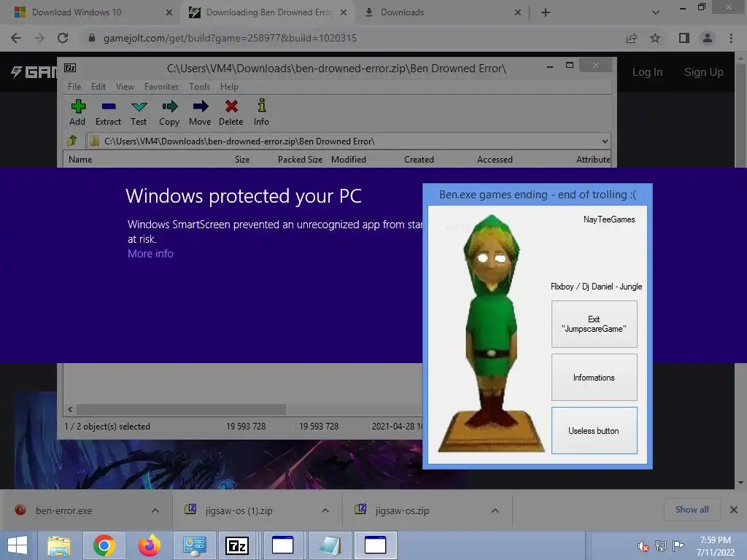Image resolution: width=747 pixels, height=560 pixels.
Task: Expand the 7-Zip address path dropdown
Action: click(x=605, y=141)
